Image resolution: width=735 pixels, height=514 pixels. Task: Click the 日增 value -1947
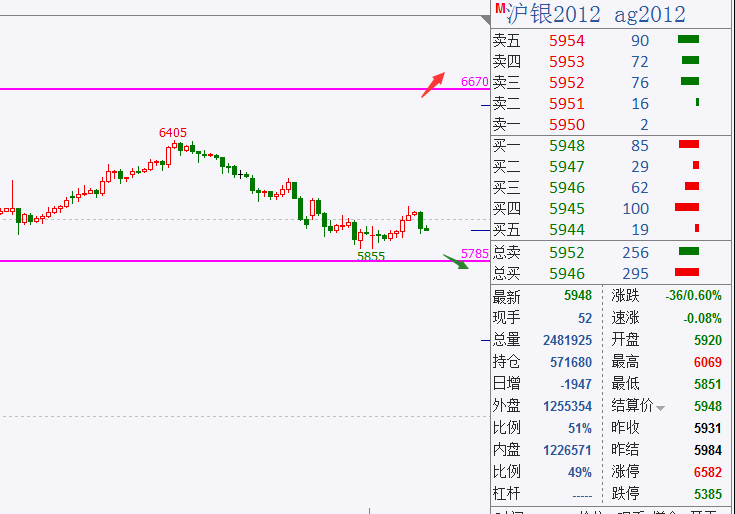[x=577, y=384]
